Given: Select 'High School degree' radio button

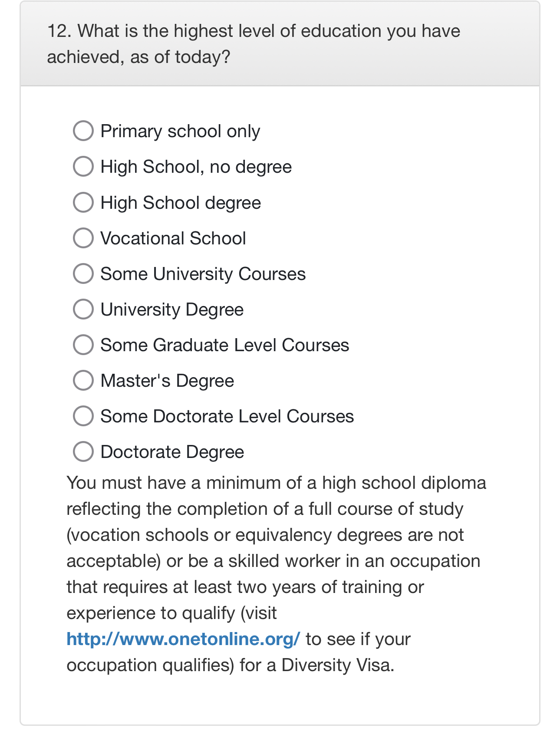Looking at the screenshot, I should [83, 202].
